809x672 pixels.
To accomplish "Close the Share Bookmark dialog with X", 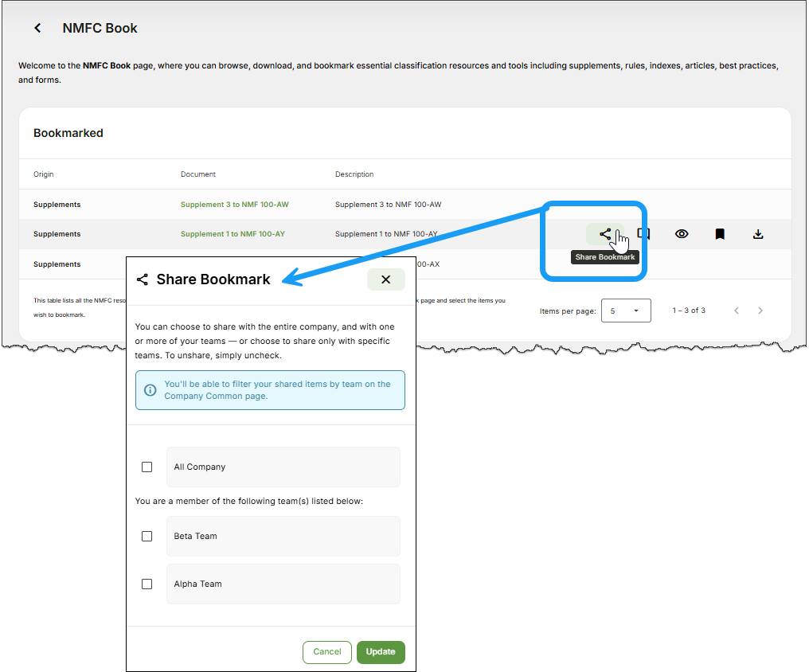I will pyautogui.click(x=385, y=279).
